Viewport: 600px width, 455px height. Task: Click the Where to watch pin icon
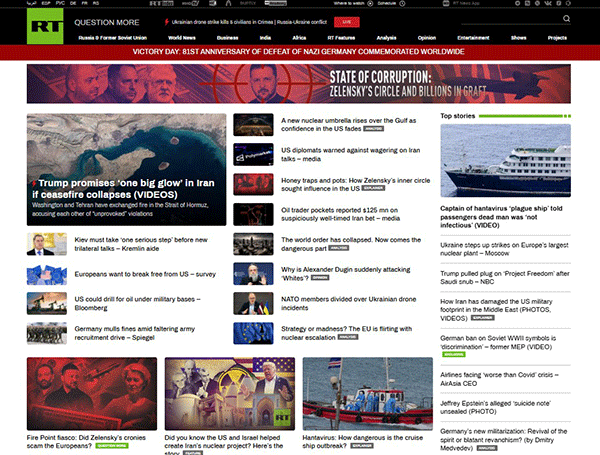tap(370, 3)
